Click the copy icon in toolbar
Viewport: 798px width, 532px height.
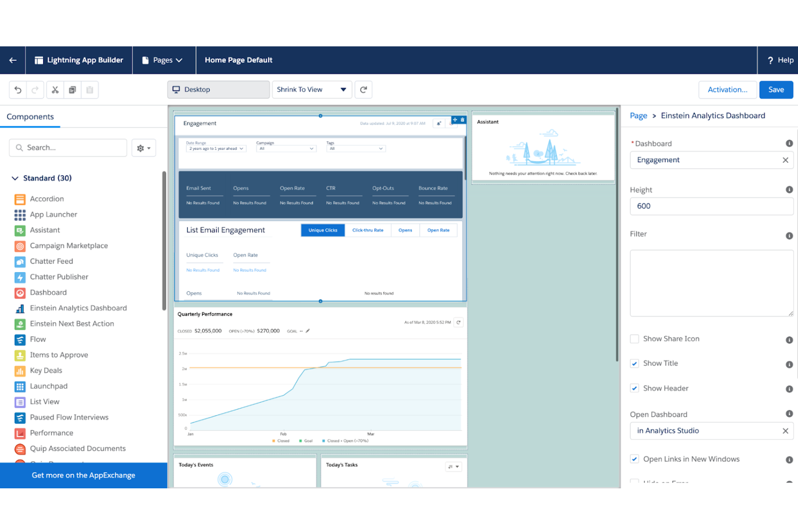coord(72,90)
